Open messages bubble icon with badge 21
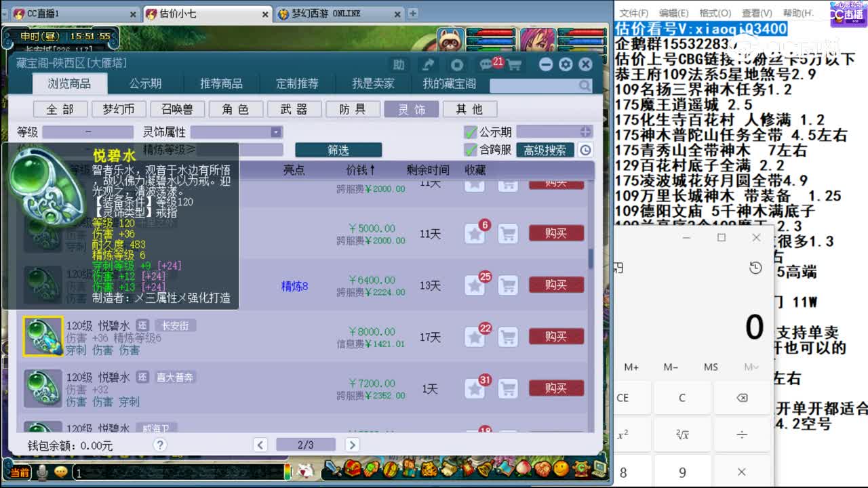 coord(486,64)
